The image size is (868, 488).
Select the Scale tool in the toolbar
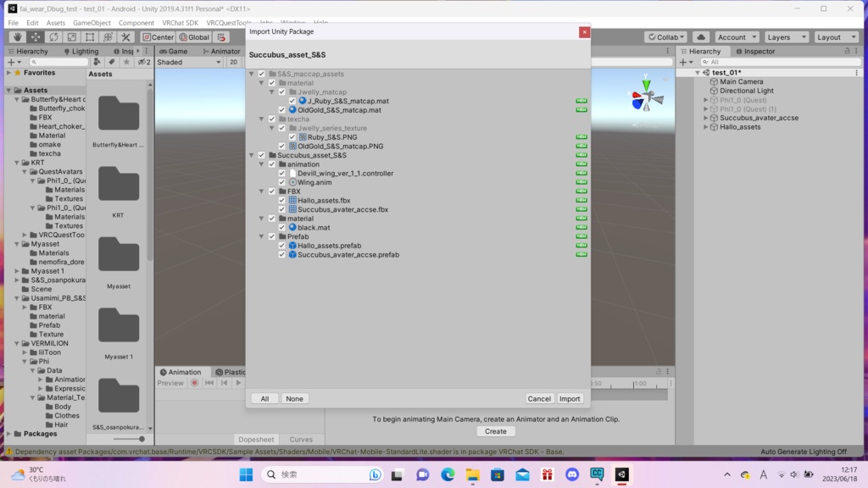pyautogui.click(x=72, y=36)
